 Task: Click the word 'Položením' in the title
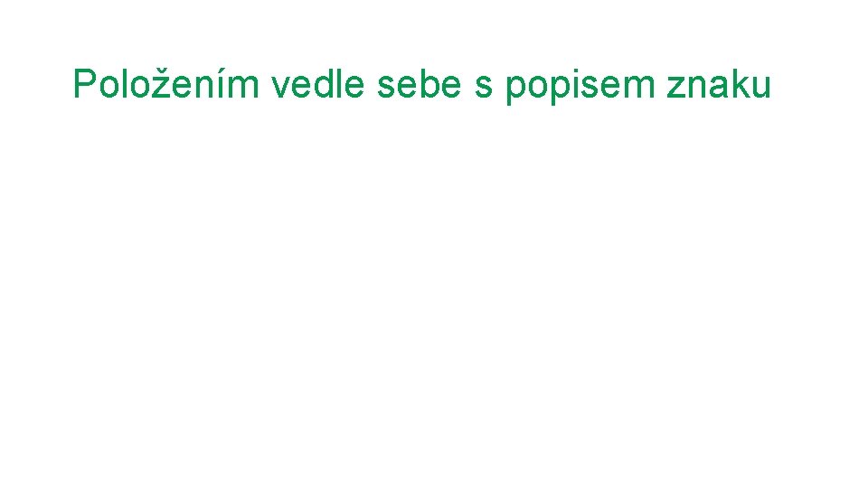(166, 84)
